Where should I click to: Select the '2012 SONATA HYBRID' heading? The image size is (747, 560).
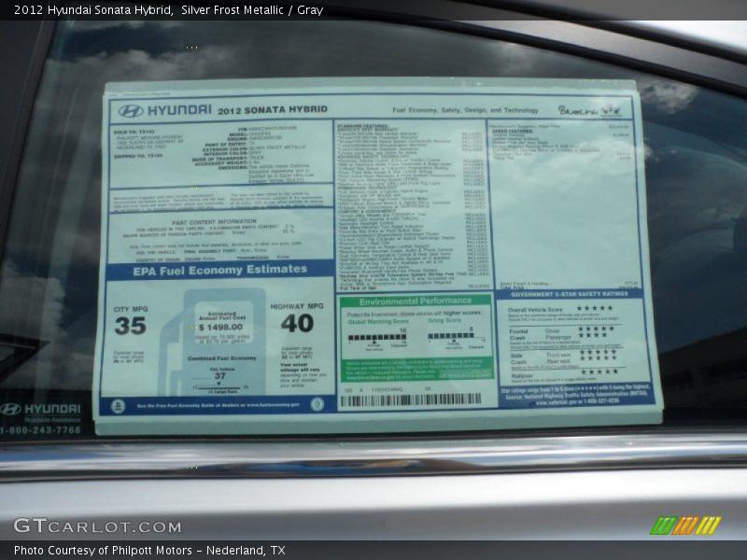pos(273,110)
